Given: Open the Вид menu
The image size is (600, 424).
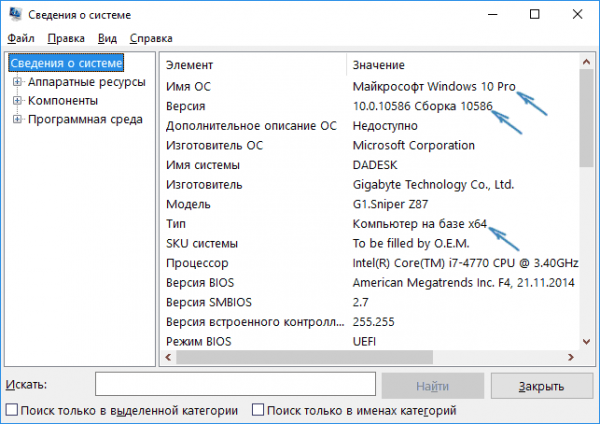Looking at the screenshot, I should 107,38.
